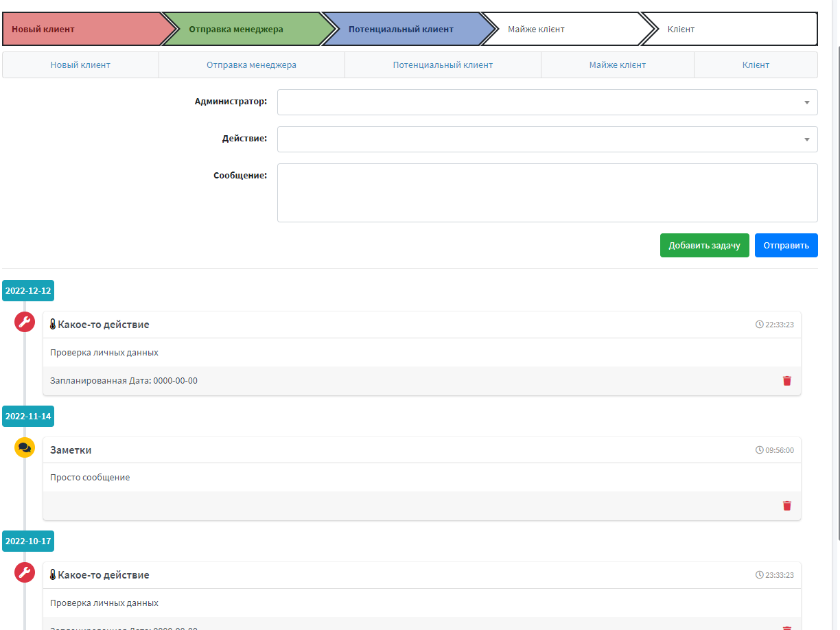
Task: Select the red Новый клиент pipeline stage
Action: 82,30
